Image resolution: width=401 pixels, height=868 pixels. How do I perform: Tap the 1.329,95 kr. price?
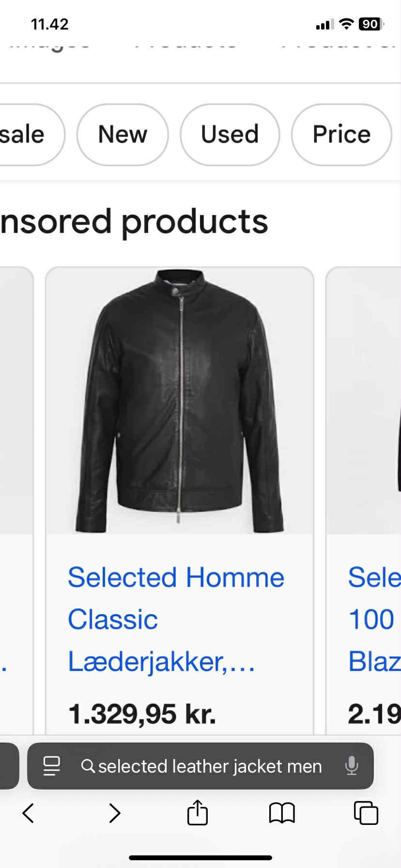[x=142, y=714]
